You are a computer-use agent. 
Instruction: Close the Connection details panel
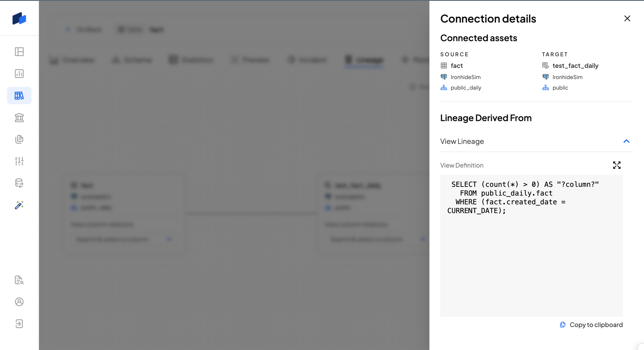pyautogui.click(x=627, y=18)
